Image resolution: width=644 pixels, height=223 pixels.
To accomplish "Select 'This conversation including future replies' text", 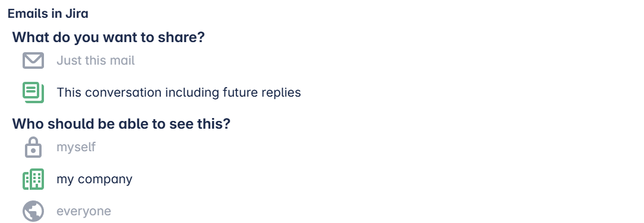I will click(179, 93).
